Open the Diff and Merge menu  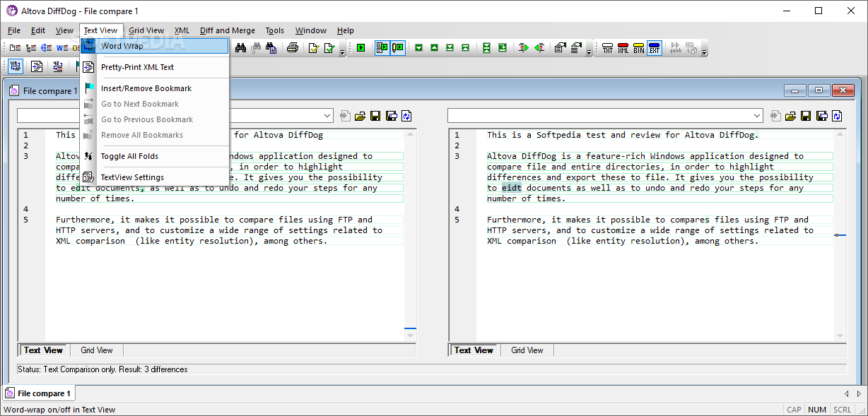pos(228,30)
